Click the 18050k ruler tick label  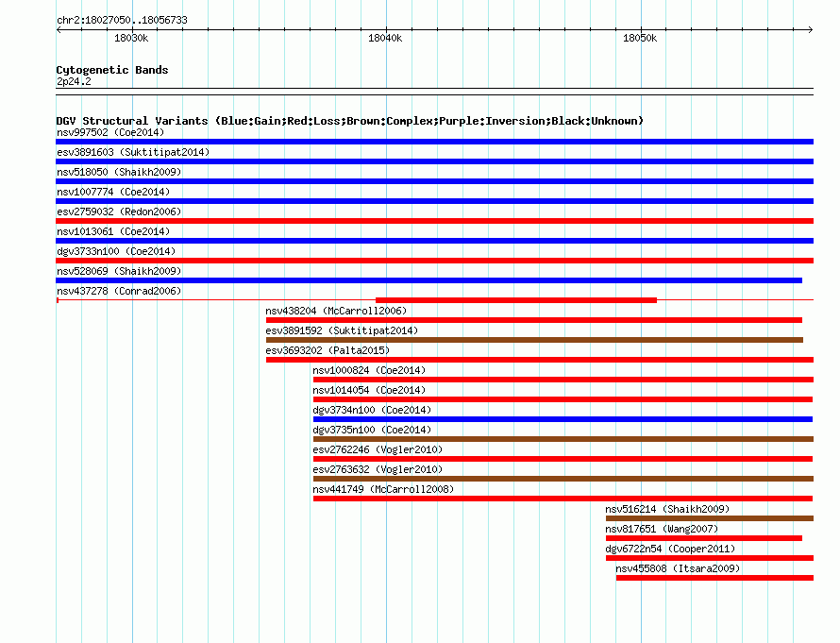point(640,38)
